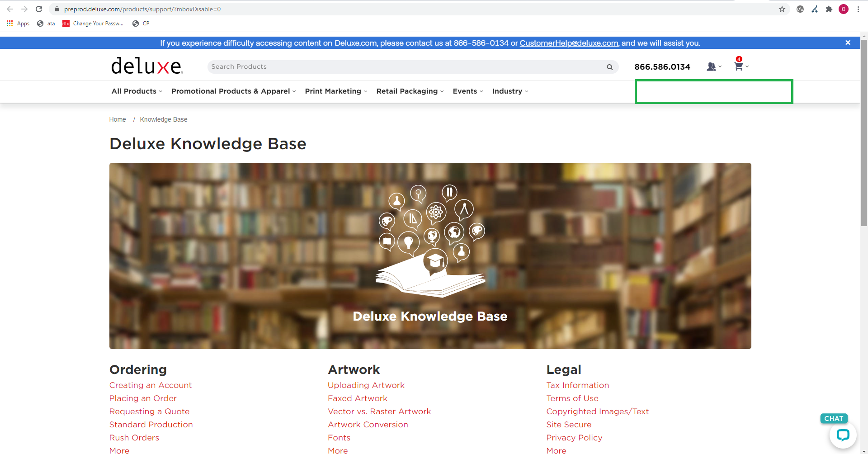Click the page vertical scrollbar

(x=864, y=136)
